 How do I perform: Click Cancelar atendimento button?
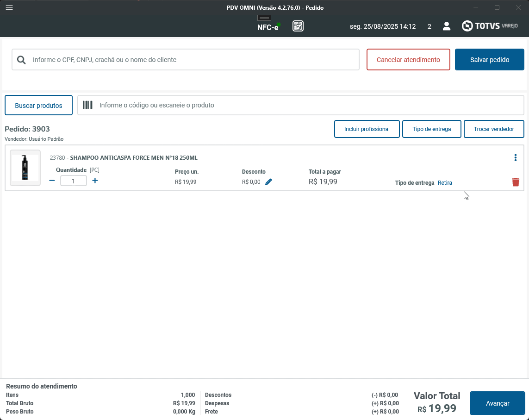pos(408,60)
